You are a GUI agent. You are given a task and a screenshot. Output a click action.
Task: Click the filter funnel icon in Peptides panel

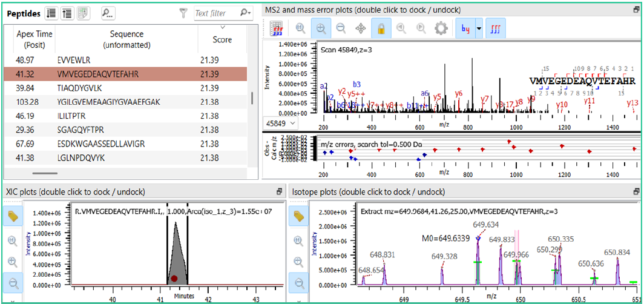(183, 13)
